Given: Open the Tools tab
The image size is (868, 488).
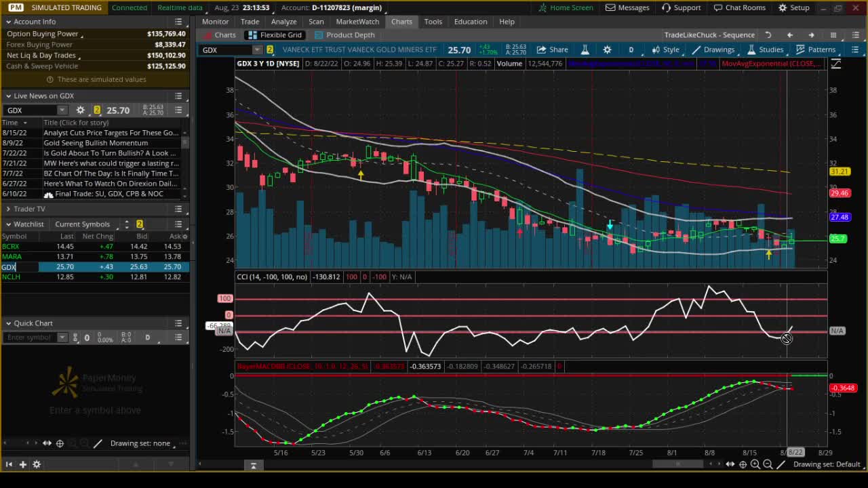Looking at the screenshot, I should (433, 22).
